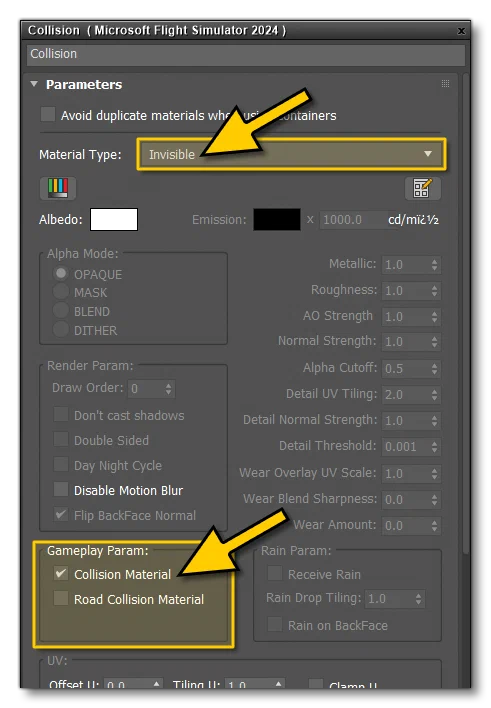Click the Draw Order value field
491x708 pixels.
click(x=146, y=389)
